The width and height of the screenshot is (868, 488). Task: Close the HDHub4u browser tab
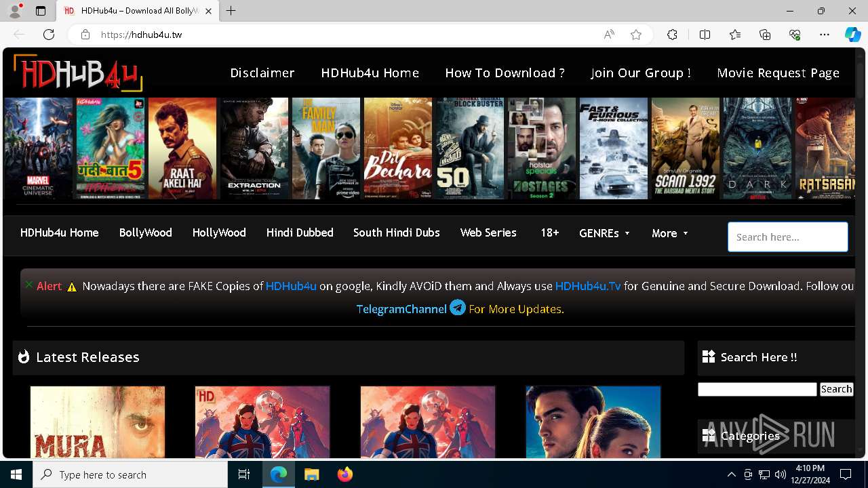coord(208,11)
